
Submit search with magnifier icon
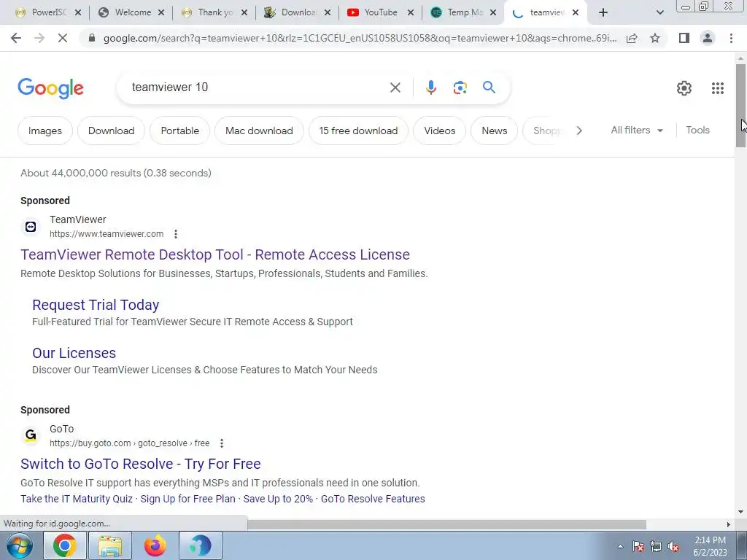[489, 87]
